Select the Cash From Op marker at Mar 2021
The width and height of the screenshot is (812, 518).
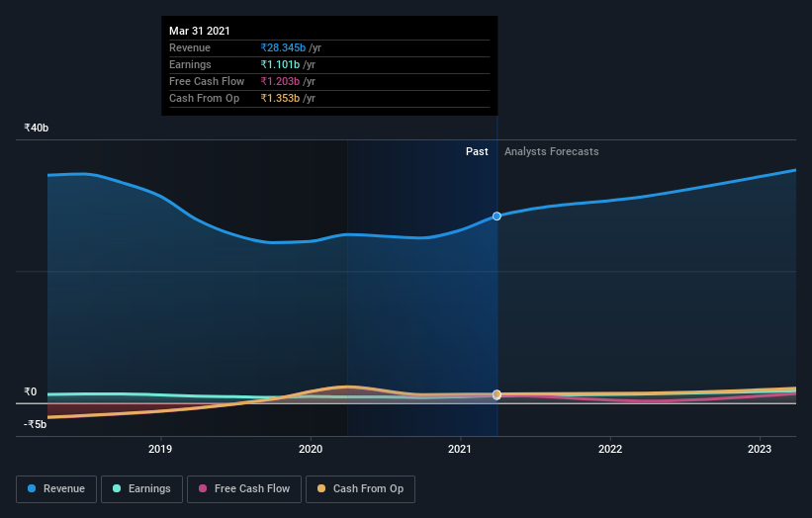pyautogui.click(x=496, y=394)
